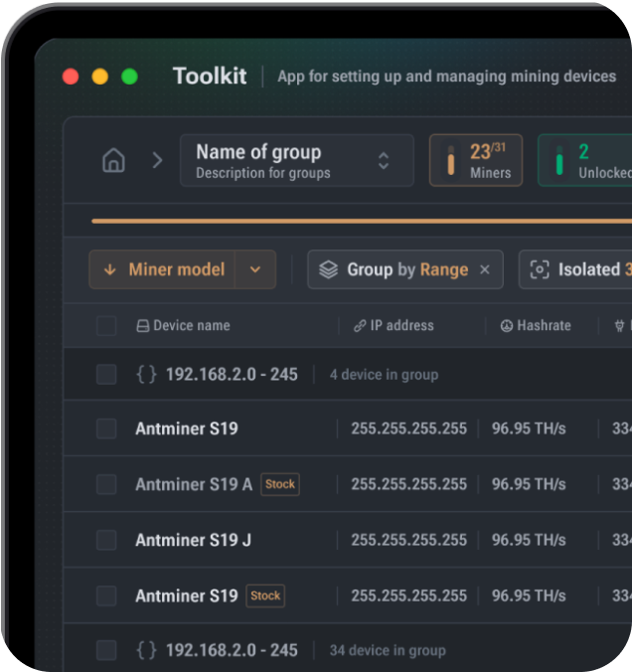Click the Isolated focus-frame icon
Viewport: 632px width, 672px height.
coord(540,269)
